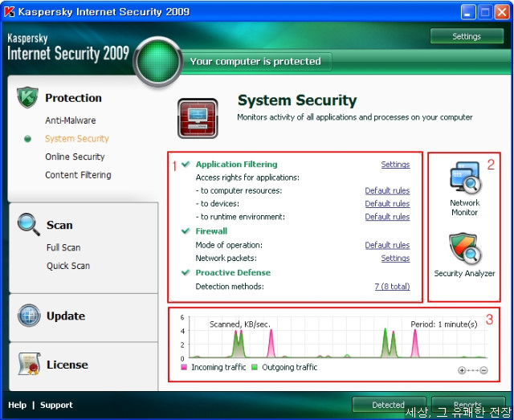Click the Application Filtering heading
The width and height of the screenshot is (514, 420).
pos(237,165)
